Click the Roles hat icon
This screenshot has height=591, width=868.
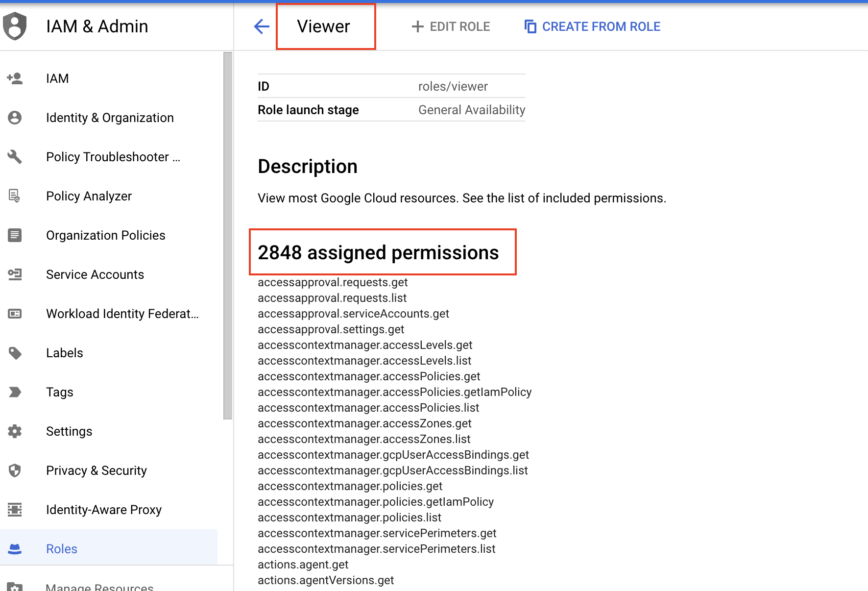pos(15,549)
